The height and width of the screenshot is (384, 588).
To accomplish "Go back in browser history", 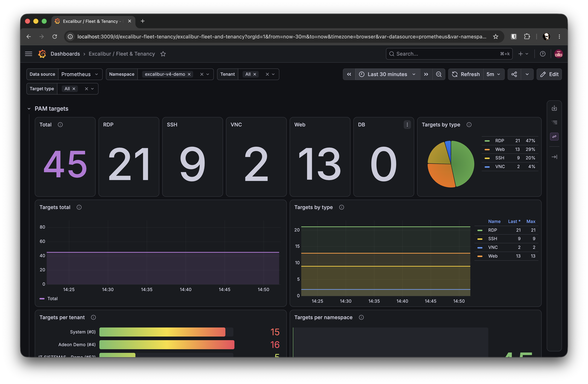I will [29, 37].
